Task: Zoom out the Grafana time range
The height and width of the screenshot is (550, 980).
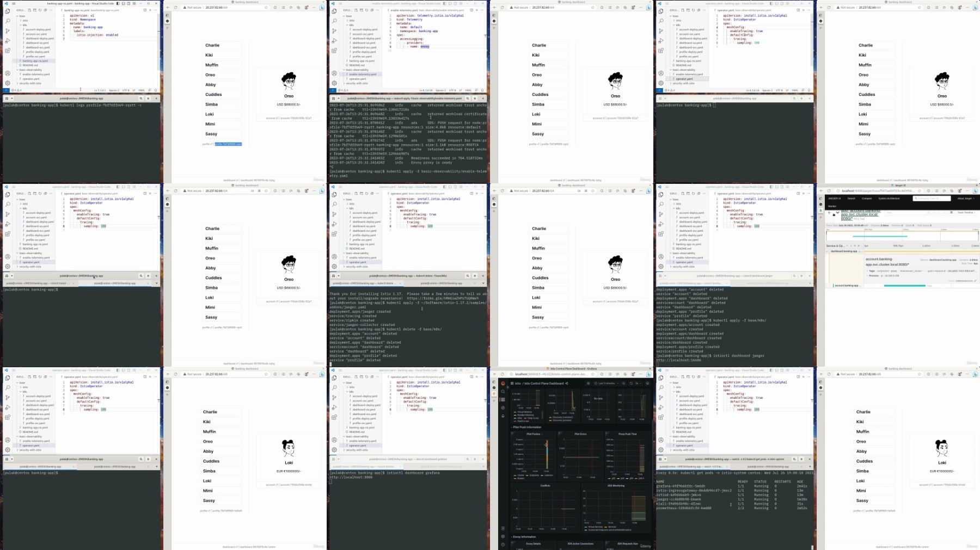Action: coord(623,383)
